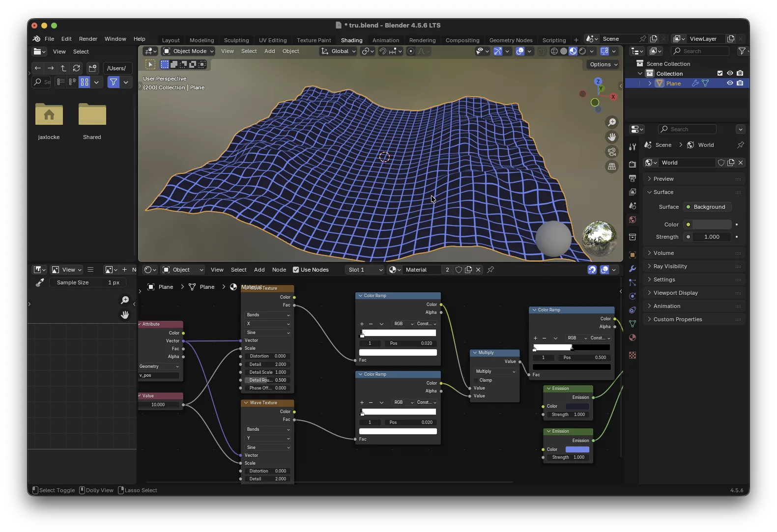Select the pan hand tool in viewport
The image size is (777, 532).
click(612, 137)
